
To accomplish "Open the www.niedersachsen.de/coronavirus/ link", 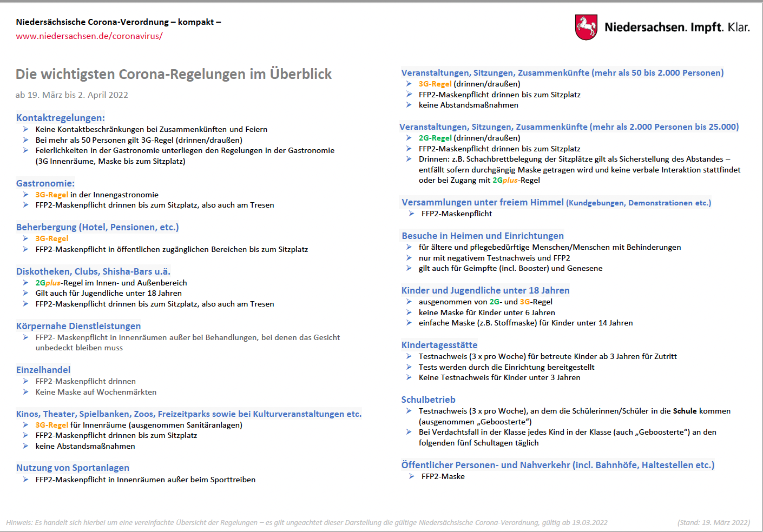I will (x=89, y=36).
